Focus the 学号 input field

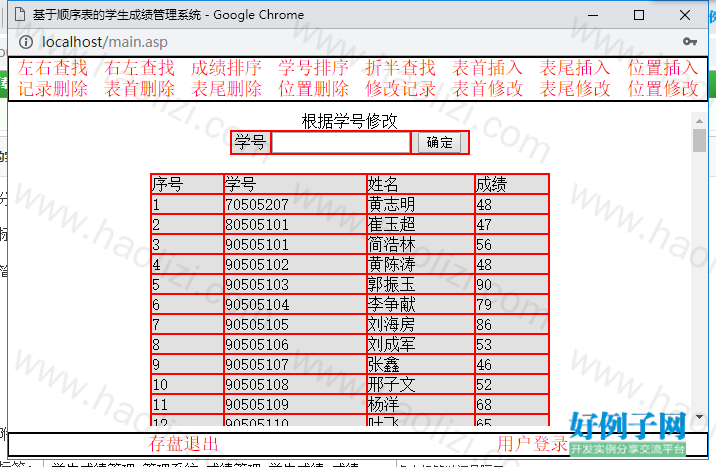341,143
